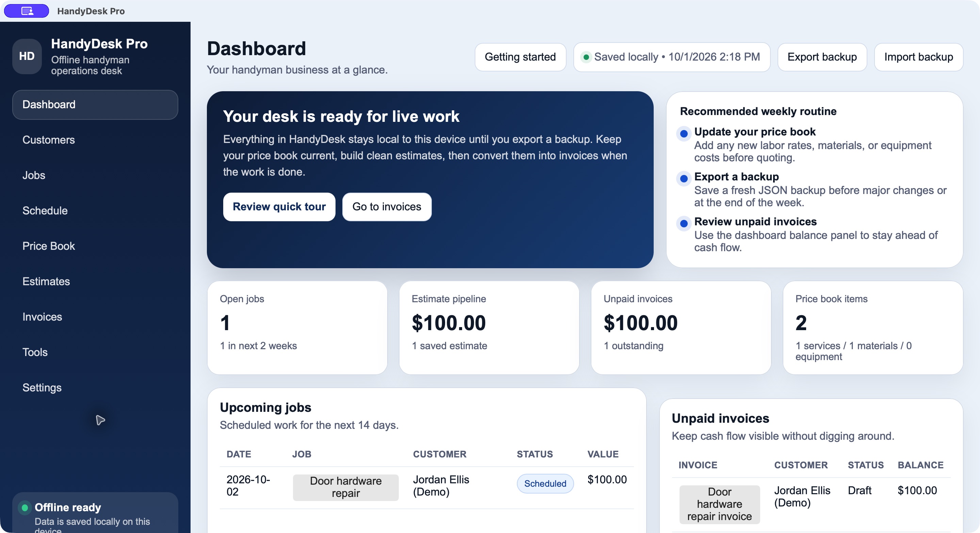Click the $100.00 value in Upcoming jobs row
980x533 pixels.
[x=607, y=479]
